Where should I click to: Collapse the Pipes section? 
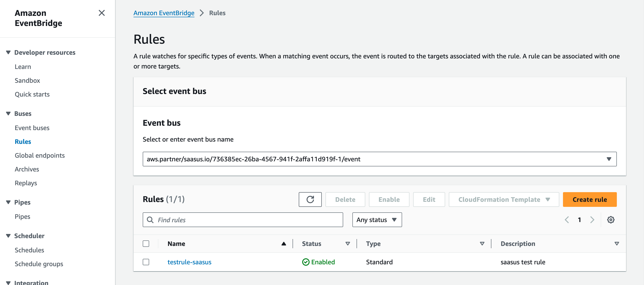tap(8, 202)
